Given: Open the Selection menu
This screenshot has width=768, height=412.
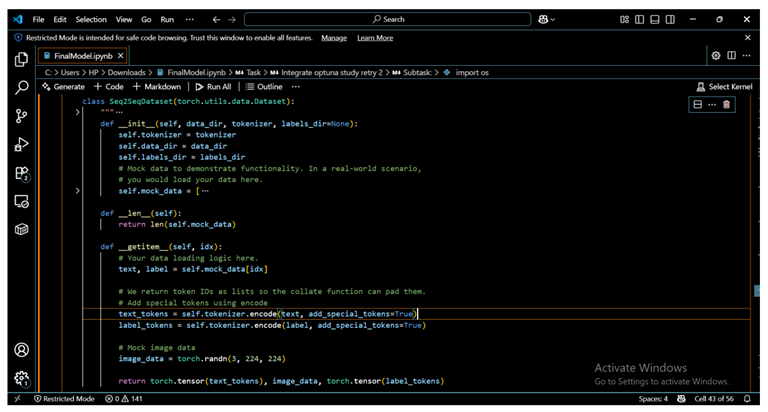Looking at the screenshot, I should 91,19.
